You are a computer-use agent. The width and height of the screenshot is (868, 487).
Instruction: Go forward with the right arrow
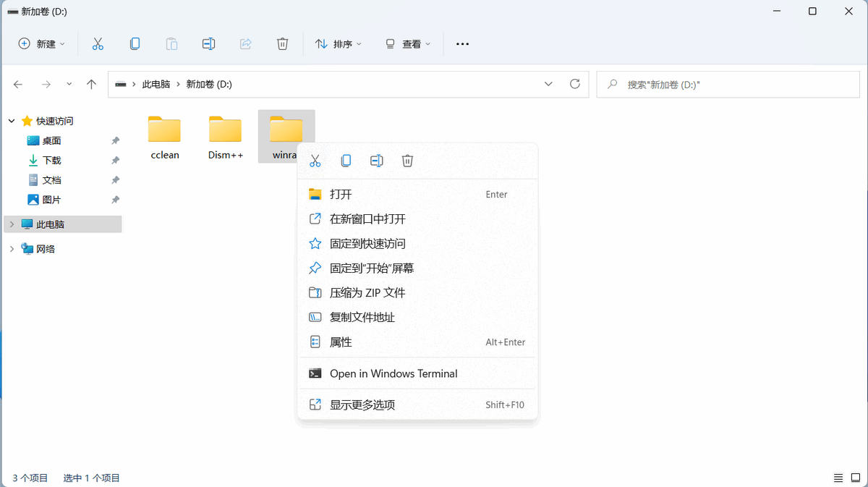46,84
